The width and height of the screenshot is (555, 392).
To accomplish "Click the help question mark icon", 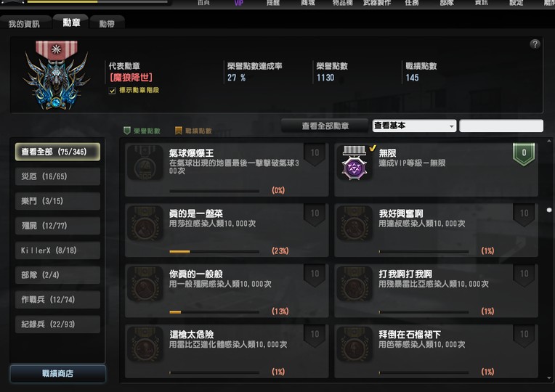I will [x=535, y=44].
